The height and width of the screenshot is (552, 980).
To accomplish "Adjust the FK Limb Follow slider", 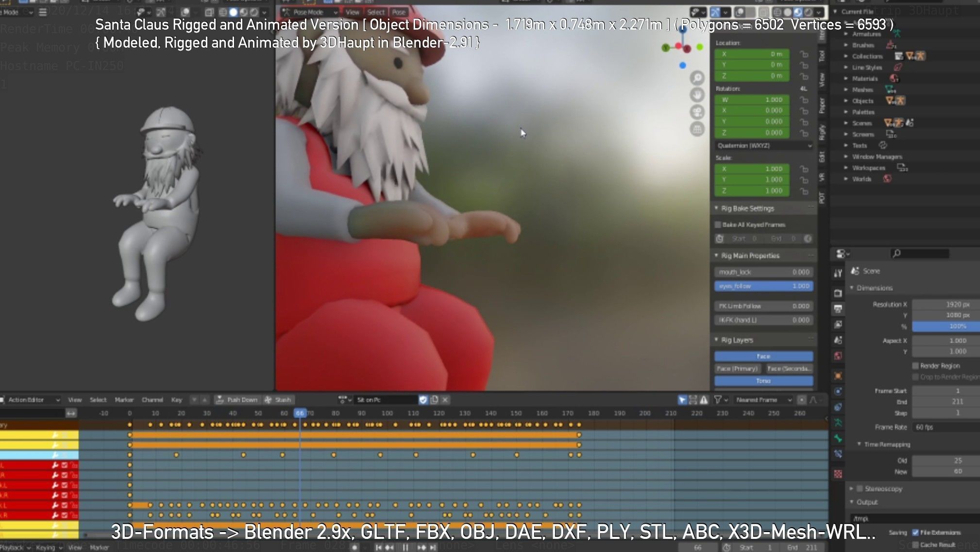I will 764,306.
